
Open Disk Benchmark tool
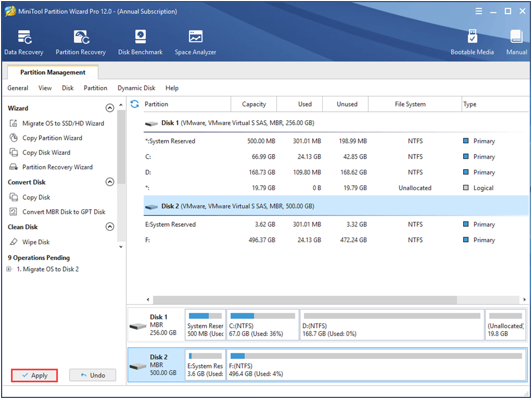(x=140, y=42)
